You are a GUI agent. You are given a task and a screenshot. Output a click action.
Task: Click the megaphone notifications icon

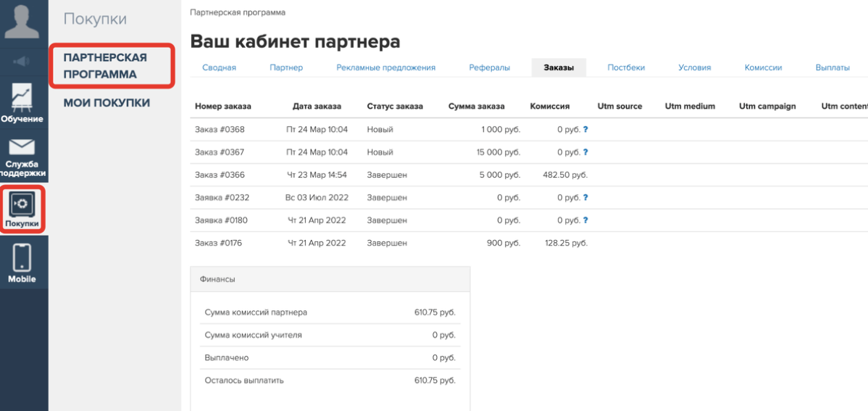22,62
